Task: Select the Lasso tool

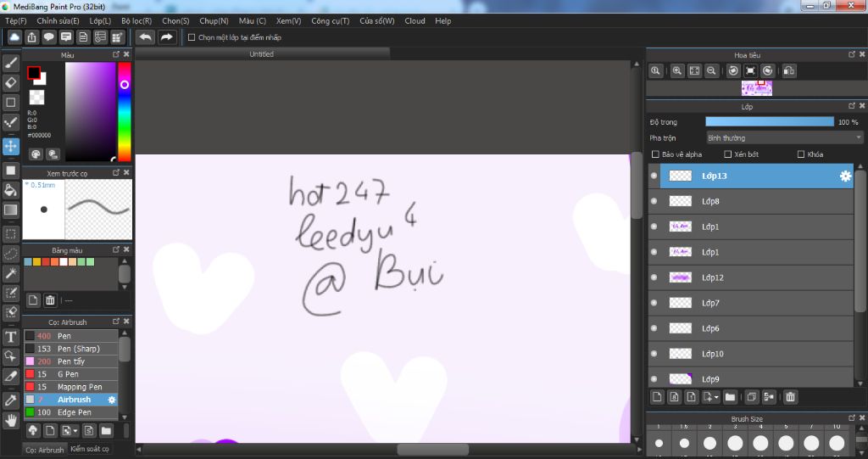Action: point(10,254)
